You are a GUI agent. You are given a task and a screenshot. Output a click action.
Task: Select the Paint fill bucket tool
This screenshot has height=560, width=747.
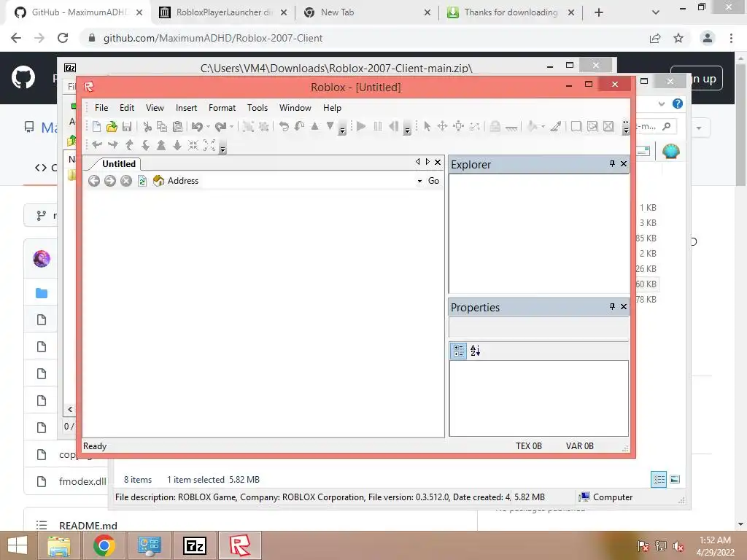[x=533, y=126]
